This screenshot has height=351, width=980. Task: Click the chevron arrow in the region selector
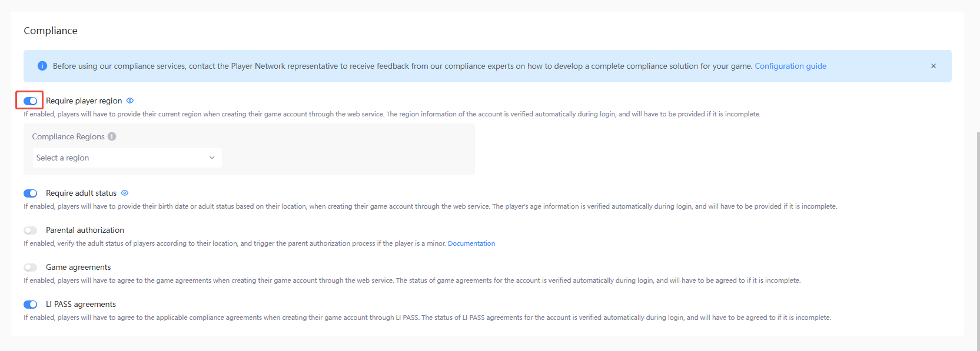(x=212, y=158)
